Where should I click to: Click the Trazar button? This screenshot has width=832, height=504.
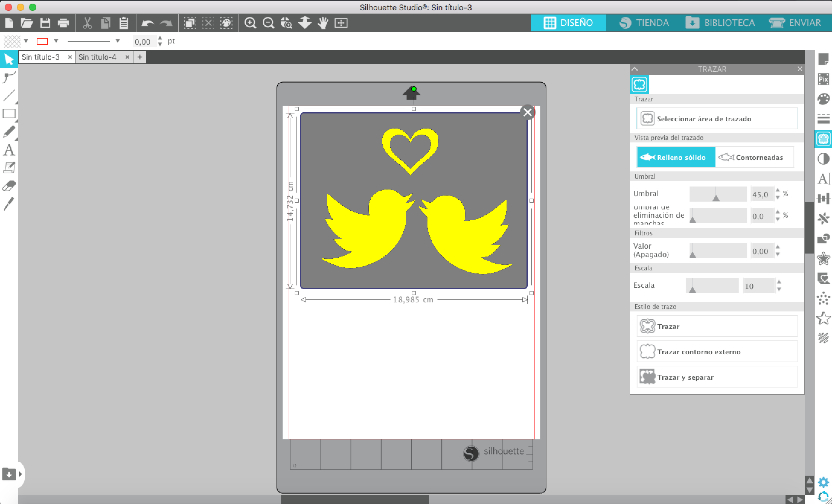click(717, 326)
